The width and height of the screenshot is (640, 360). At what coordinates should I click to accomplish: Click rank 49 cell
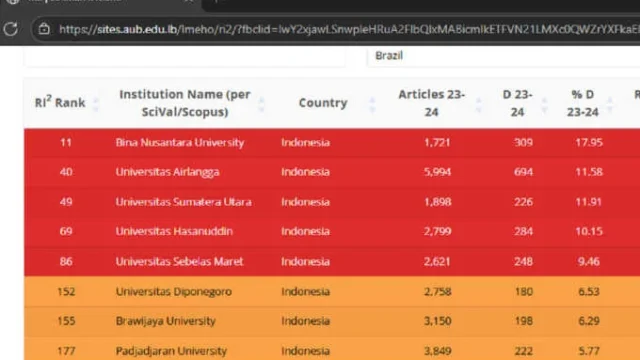66,202
